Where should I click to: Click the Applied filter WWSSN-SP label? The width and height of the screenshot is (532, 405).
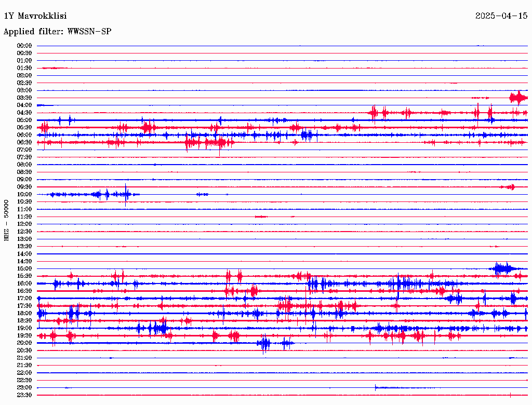pos(57,32)
